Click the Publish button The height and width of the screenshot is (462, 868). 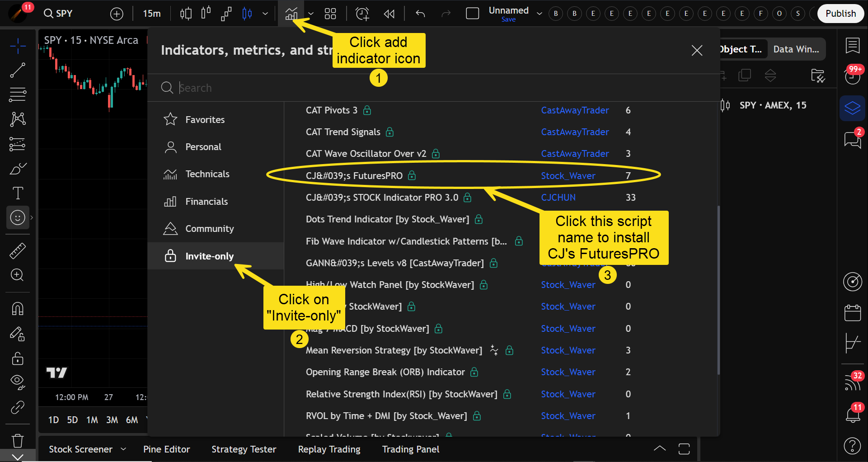tap(840, 14)
